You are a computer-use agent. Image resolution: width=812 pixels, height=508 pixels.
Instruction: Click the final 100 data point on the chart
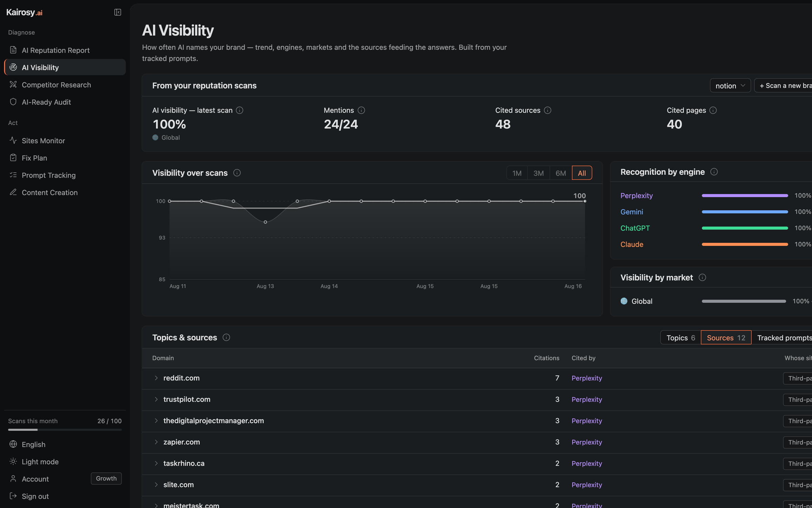[585, 201]
